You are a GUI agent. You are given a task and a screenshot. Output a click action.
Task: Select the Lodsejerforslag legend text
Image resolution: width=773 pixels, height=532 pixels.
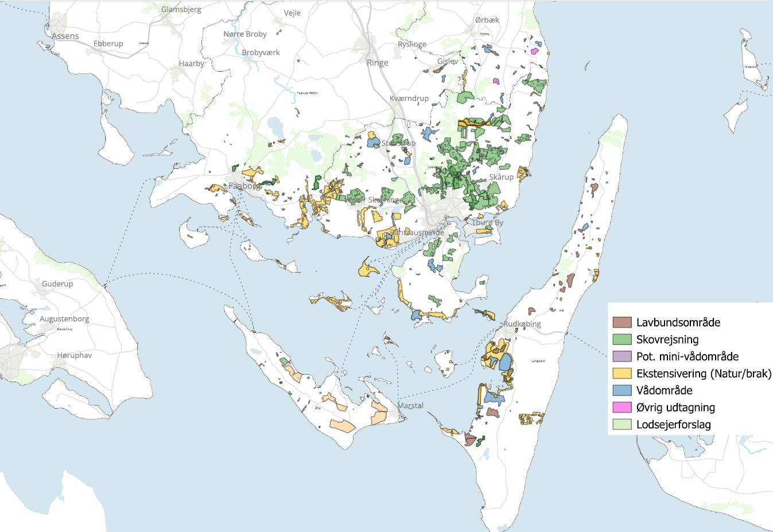point(673,425)
